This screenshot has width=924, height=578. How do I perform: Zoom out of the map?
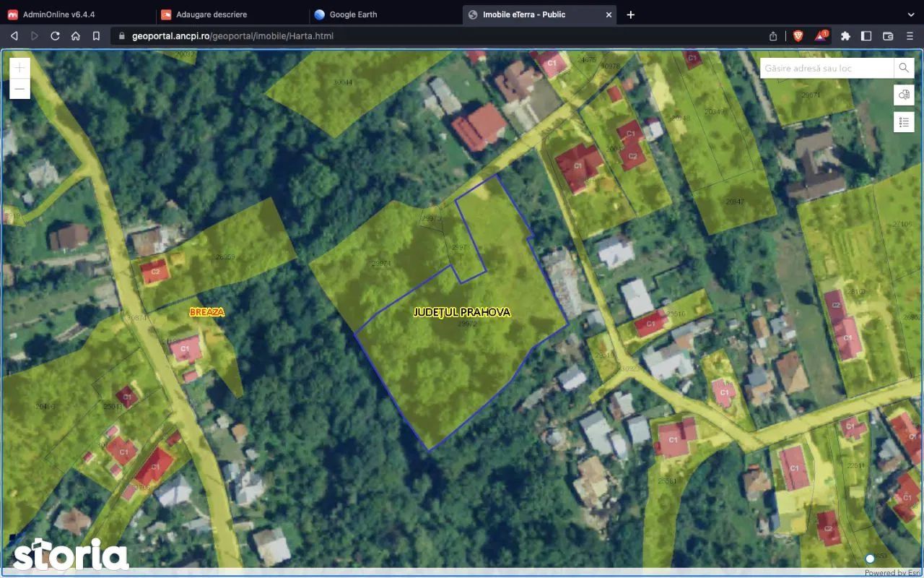[19, 89]
